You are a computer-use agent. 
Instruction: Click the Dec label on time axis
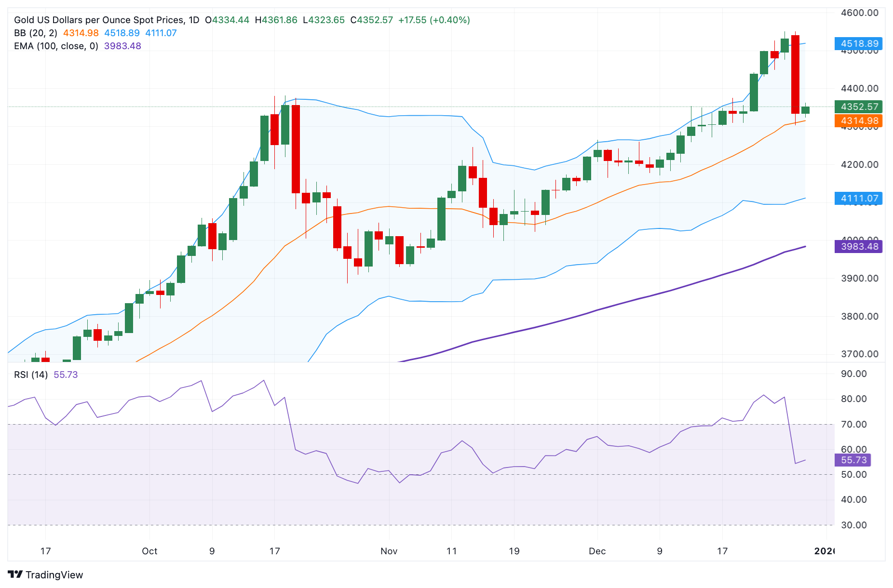[x=597, y=551]
